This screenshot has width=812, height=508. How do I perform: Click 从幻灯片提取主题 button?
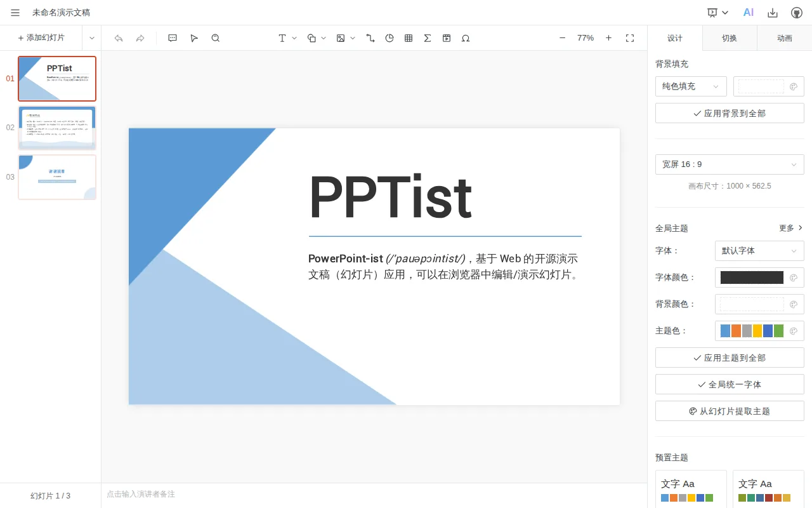(730, 411)
